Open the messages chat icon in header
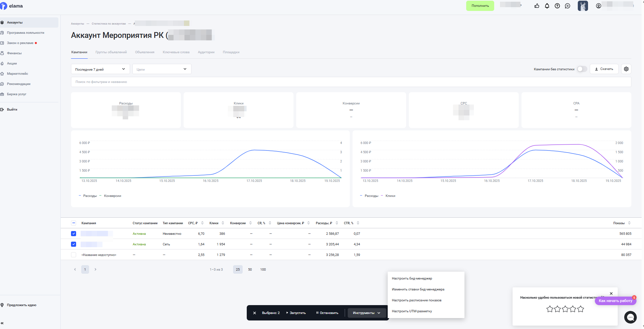644x329 pixels. pos(568,6)
